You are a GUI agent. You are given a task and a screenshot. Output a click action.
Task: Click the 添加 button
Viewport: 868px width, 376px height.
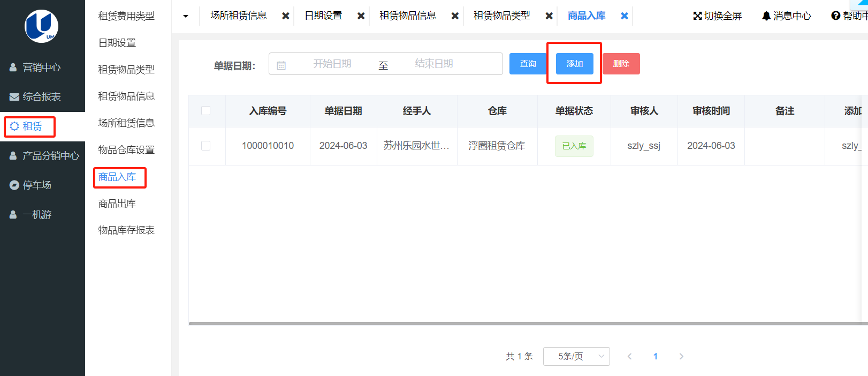click(575, 64)
